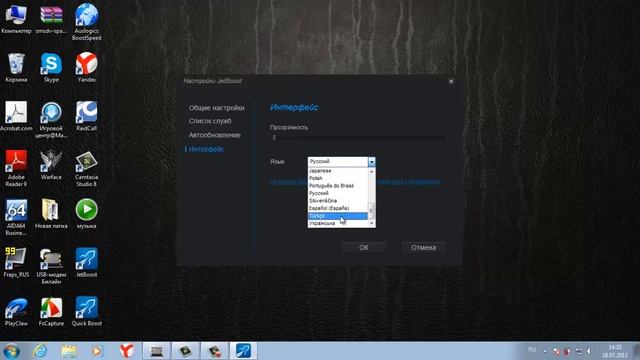Viewport: 640px width, 360px height.
Task: Launch JetBoost desktop shortcut
Action: point(87,262)
